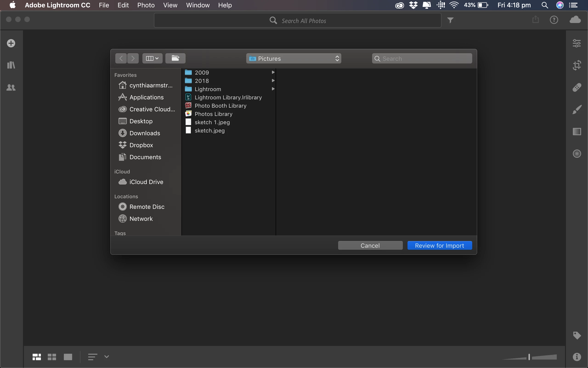Screen dimensions: 588x368
Task: Create a new folder in dialog
Action: coord(175,58)
